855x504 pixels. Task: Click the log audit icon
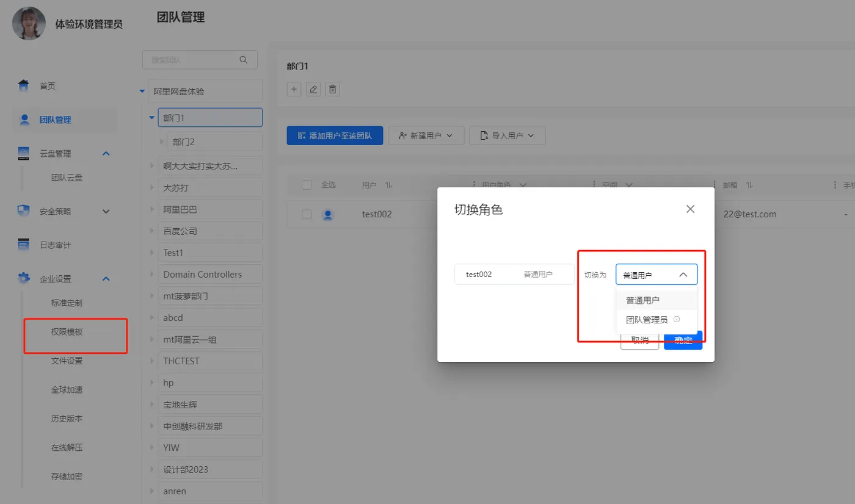[x=24, y=245]
